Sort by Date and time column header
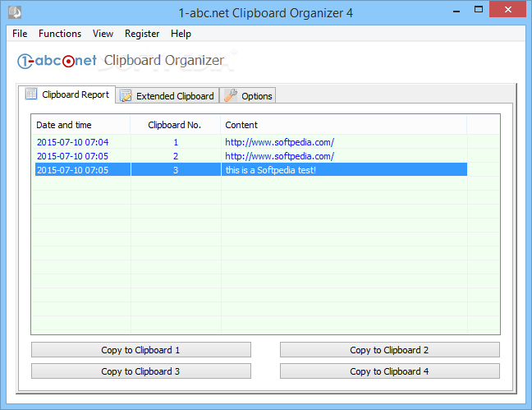The height and width of the screenshot is (410, 532). click(80, 125)
